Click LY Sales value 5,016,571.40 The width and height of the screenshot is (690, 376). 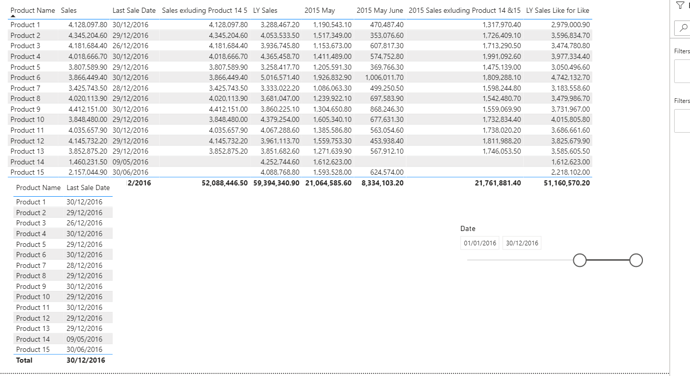tap(280, 77)
